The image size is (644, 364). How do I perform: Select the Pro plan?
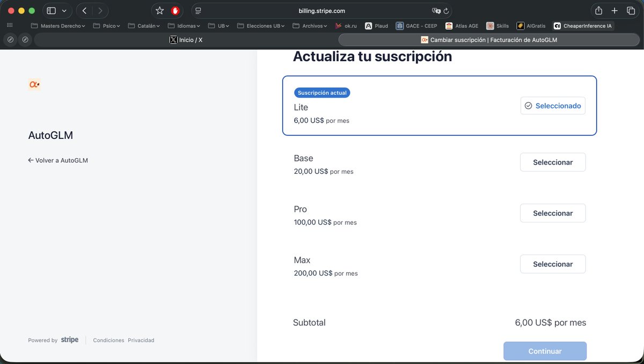553,213
